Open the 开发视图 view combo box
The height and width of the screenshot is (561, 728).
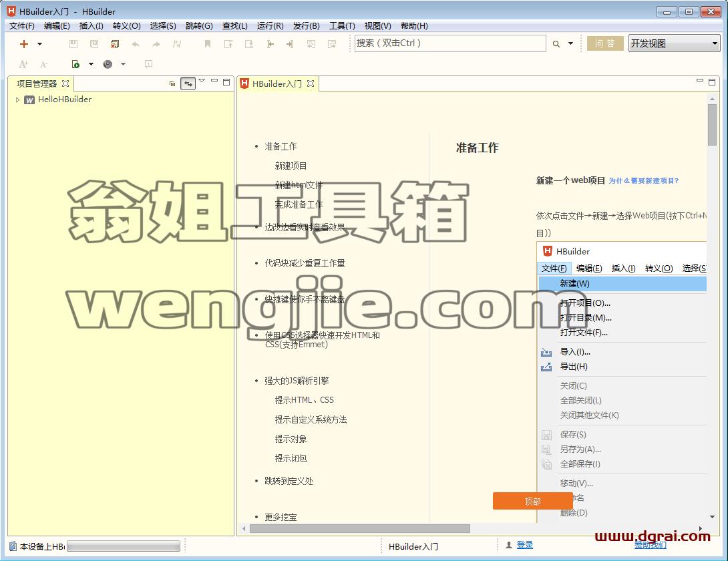tap(674, 43)
